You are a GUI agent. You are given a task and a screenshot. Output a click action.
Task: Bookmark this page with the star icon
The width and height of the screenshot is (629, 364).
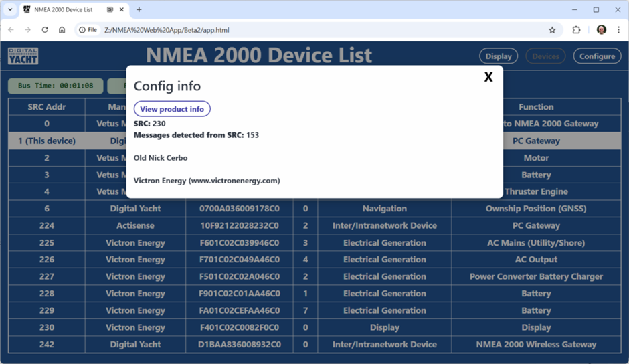point(552,30)
